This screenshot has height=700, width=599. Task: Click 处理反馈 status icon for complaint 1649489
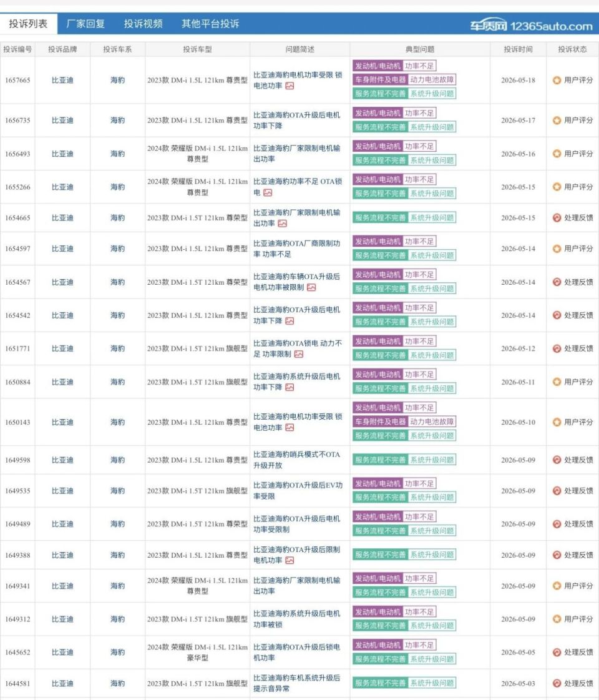(x=557, y=524)
